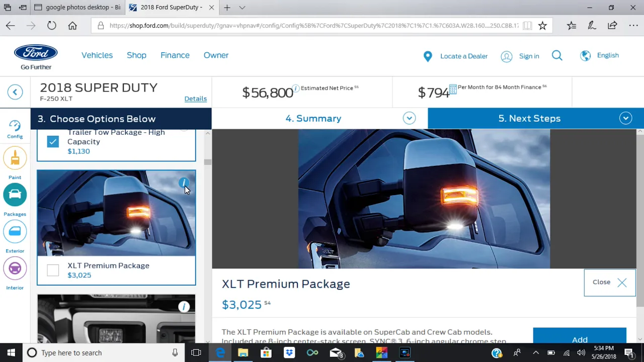Open the Interior sidebar icon
This screenshot has width=644, height=362.
15,268
